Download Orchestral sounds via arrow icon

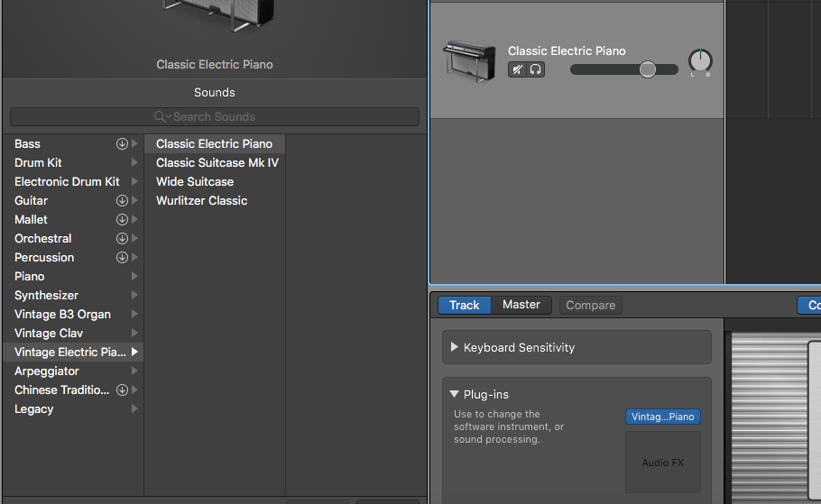[122, 238]
